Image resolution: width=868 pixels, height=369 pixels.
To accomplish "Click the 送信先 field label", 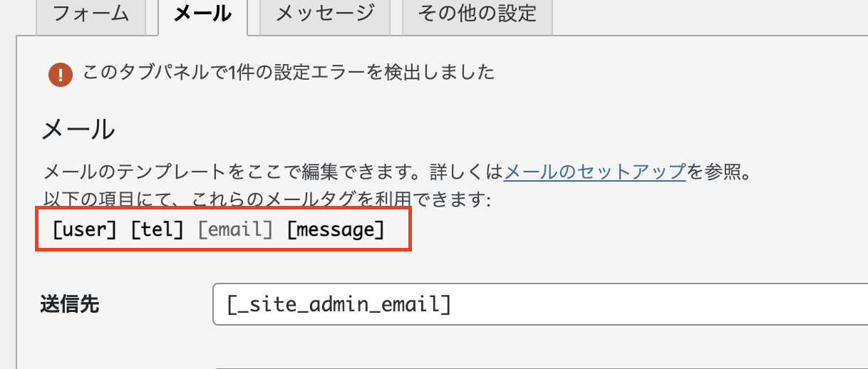I will click(70, 304).
